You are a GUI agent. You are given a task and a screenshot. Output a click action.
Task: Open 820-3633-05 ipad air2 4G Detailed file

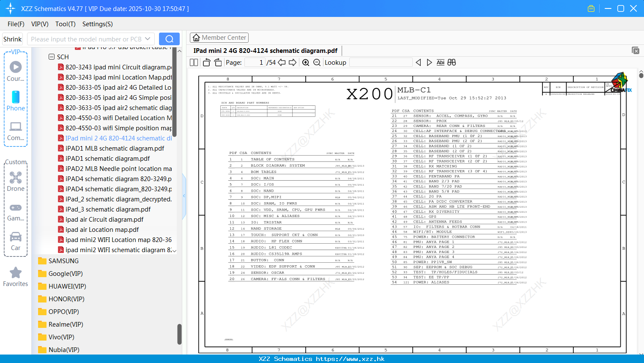click(115, 87)
